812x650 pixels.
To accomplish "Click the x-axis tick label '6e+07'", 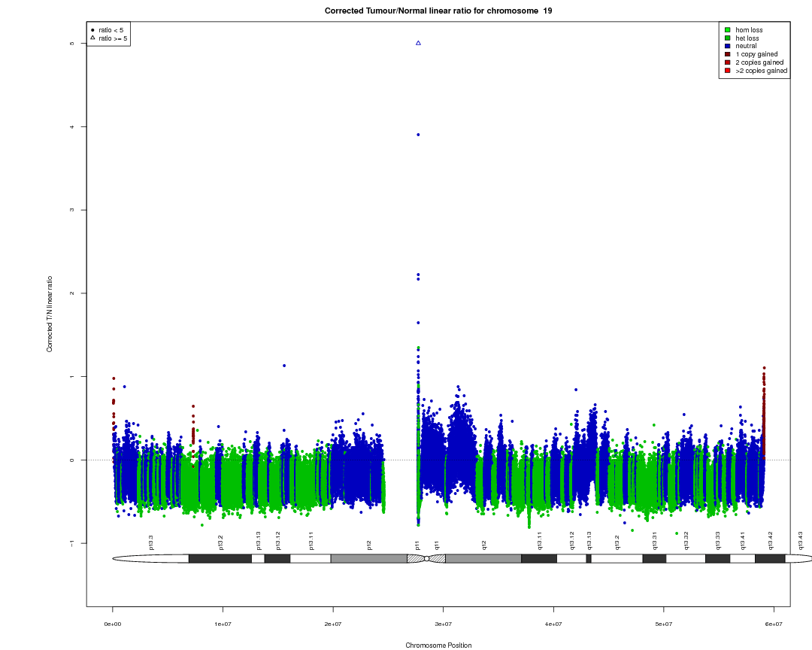I will [774, 624].
